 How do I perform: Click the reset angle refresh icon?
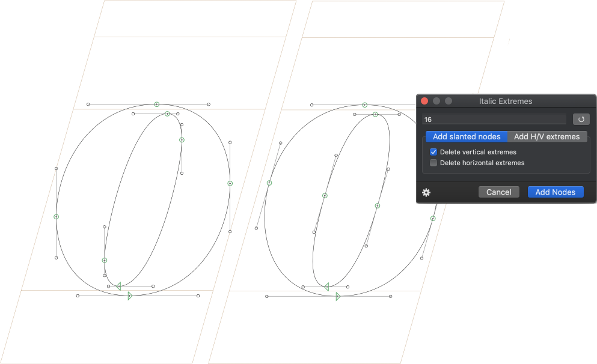click(x=581, y=120)
